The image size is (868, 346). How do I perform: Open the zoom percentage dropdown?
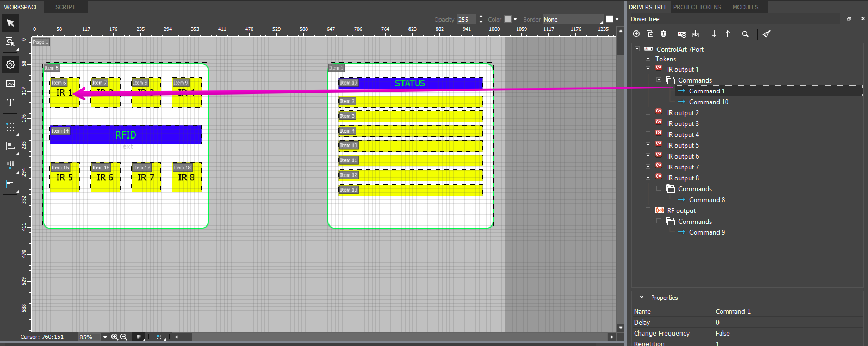pos(105,337)
